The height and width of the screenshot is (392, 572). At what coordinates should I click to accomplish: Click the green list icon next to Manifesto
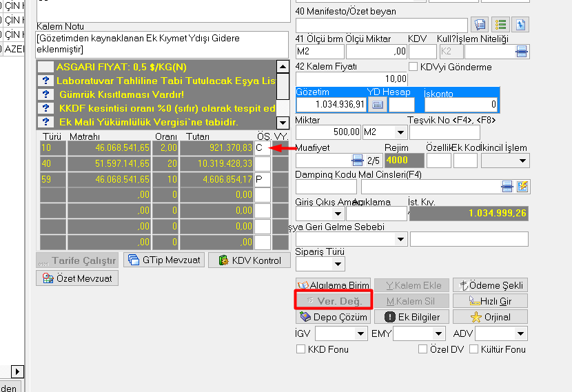coord(501,25)
